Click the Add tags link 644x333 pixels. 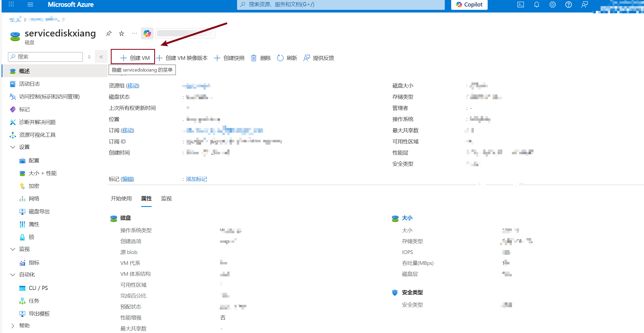pyautogui.click(x=196, y=179)
